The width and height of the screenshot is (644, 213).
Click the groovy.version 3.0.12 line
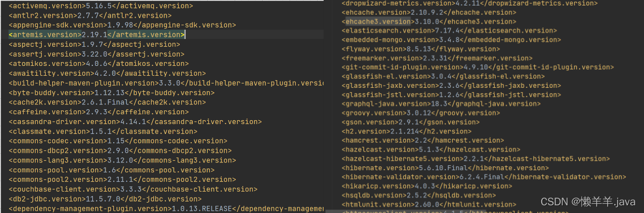(421, 113)
